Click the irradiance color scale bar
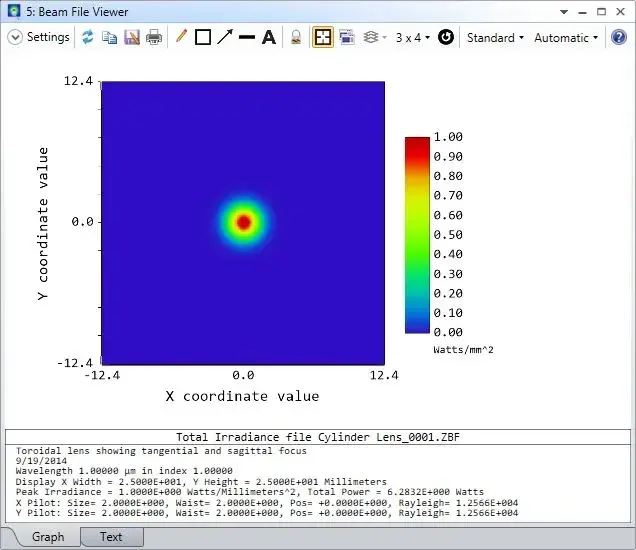This screenshot has width=636, height=550. point(417,235)
